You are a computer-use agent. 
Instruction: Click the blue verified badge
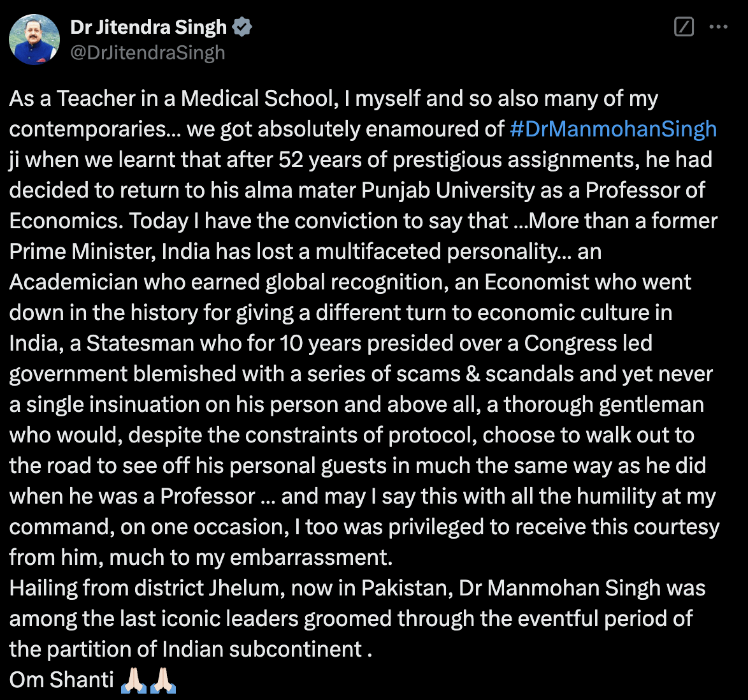(242, 27)
